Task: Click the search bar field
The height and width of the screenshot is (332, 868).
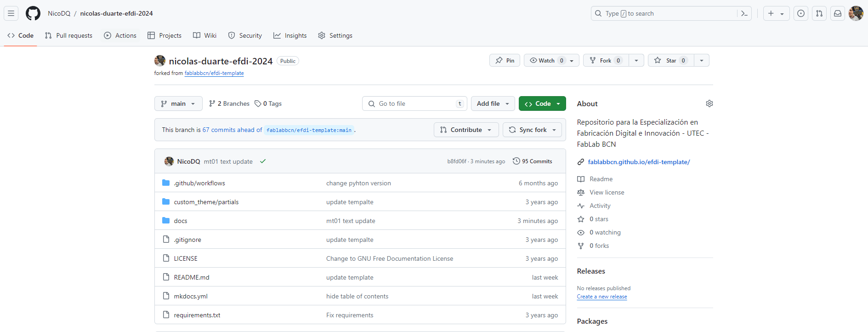Action: tap(671, 13)
